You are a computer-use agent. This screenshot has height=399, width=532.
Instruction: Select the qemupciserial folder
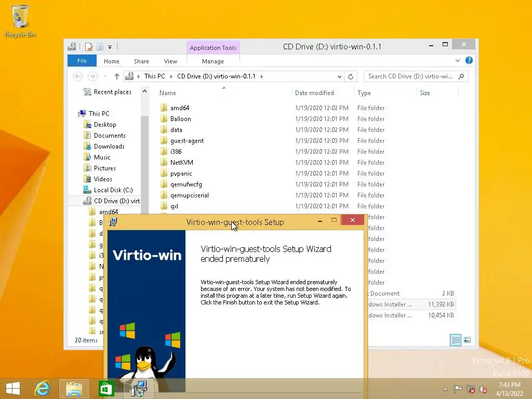189,195
